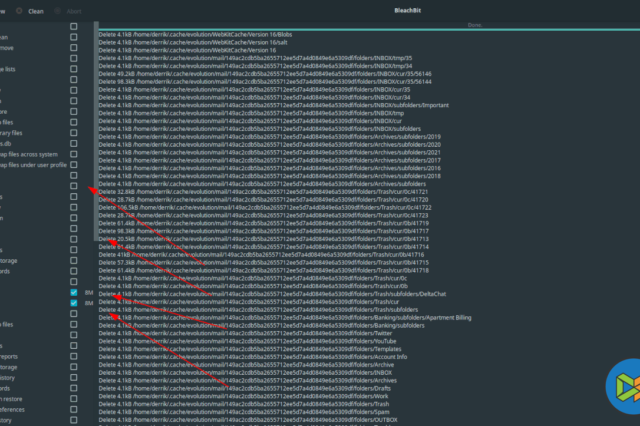Viewport: 640px width, 426px height.
Task: Enable the checkbox beside the 's.db' row
Action: [73, 143]
